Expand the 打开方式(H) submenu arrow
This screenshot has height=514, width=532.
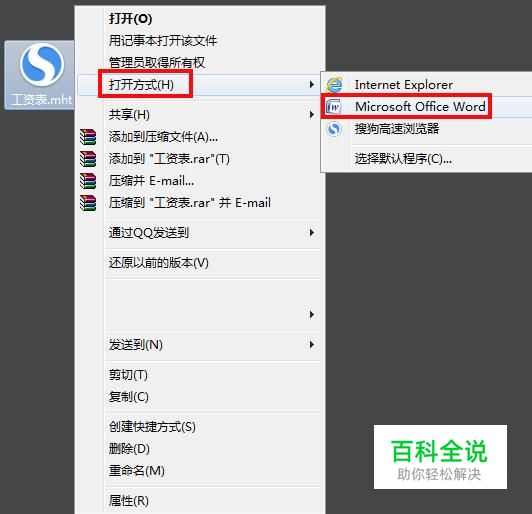pos(311,84)
